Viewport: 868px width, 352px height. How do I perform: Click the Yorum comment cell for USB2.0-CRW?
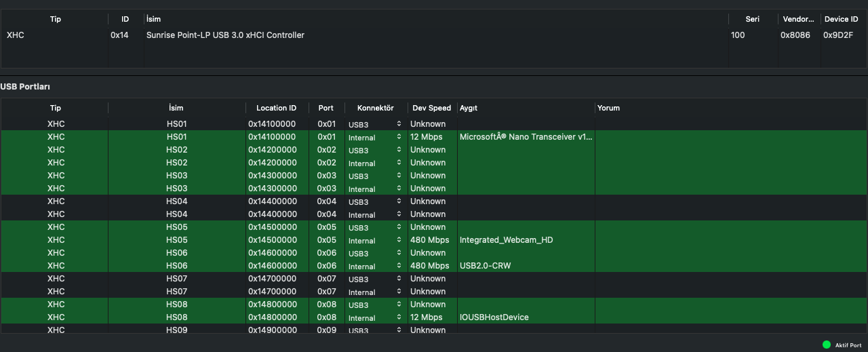pos(729,266)
